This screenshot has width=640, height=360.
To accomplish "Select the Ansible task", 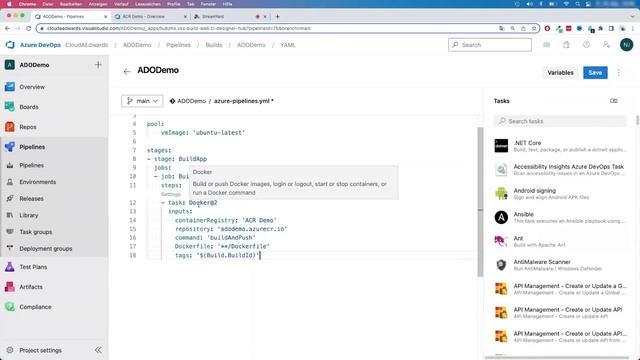I will [x=560, y=217].
